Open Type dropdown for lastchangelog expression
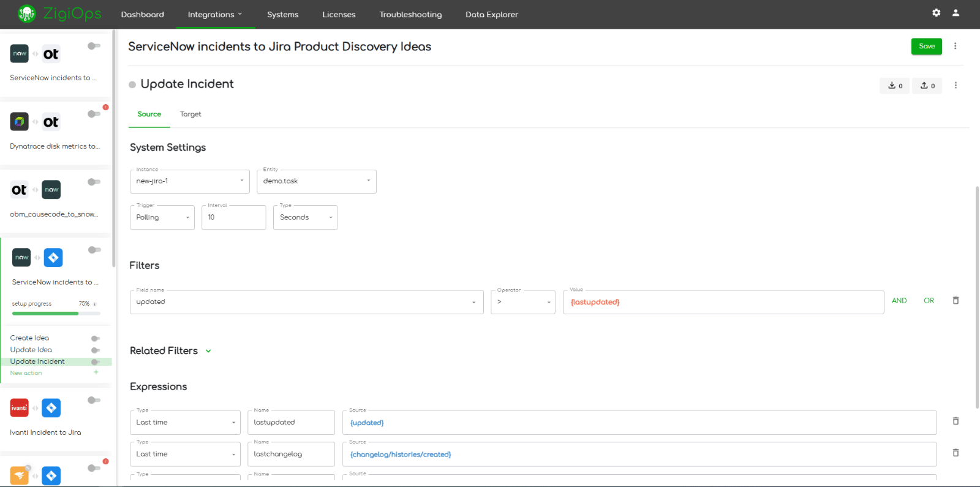Image resolution: width=980 pixels, height=487 pixels. [186, 455]
